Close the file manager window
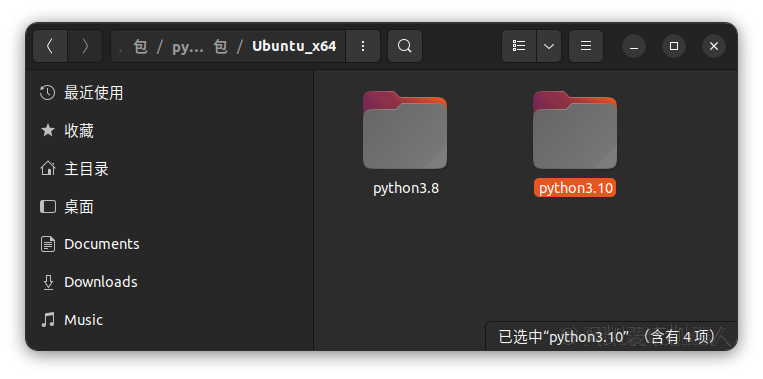The height and width of the screenshot is (379, 763). 714,46
